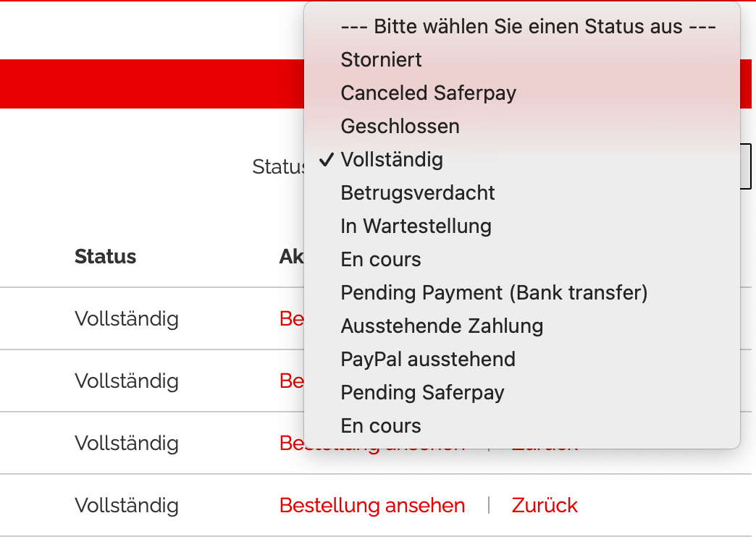
Task: Pick 'Geschlossen' in the status dropdown
Action: point(400,127)
